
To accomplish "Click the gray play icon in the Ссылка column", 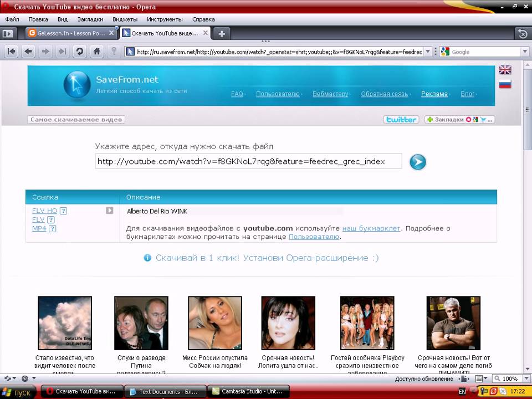I will click(x=110, y=211).
